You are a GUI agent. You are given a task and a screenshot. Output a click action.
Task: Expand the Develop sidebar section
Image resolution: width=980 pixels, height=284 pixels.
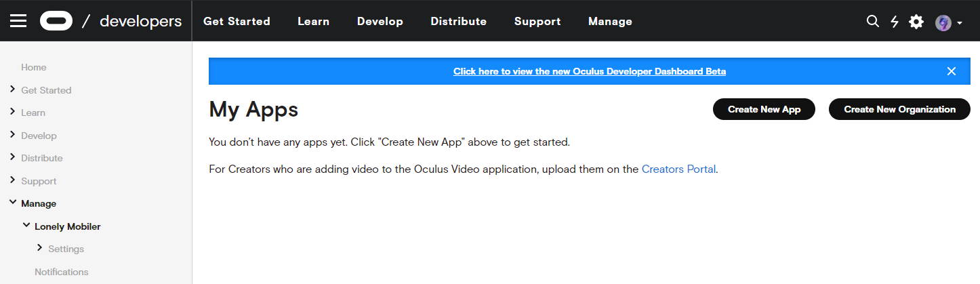coord(13,135)
